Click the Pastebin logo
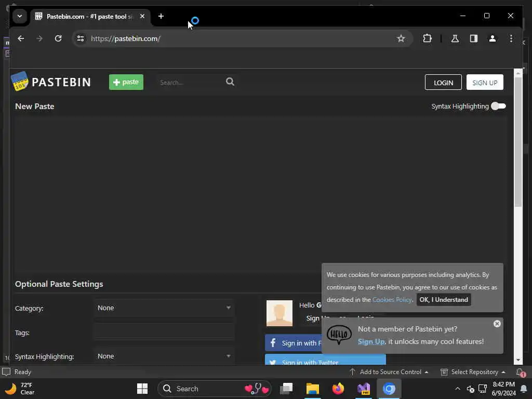The image size is (532, 399). [51, 82]
